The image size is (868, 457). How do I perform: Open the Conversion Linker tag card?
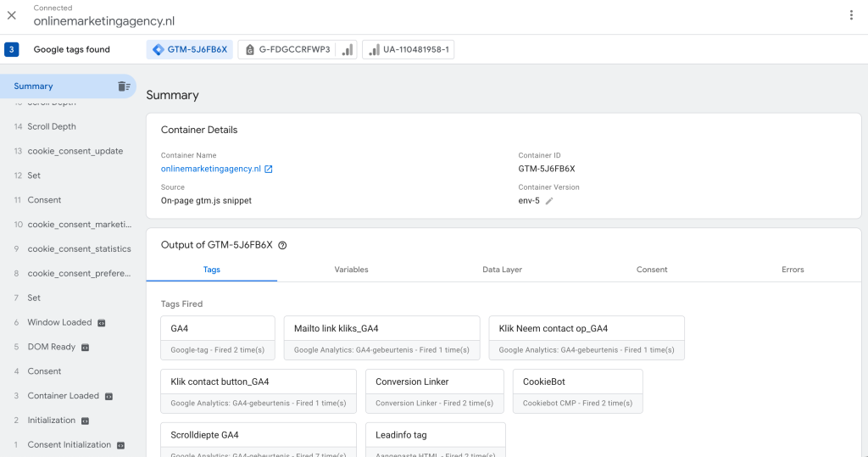[x=435, y=391]
